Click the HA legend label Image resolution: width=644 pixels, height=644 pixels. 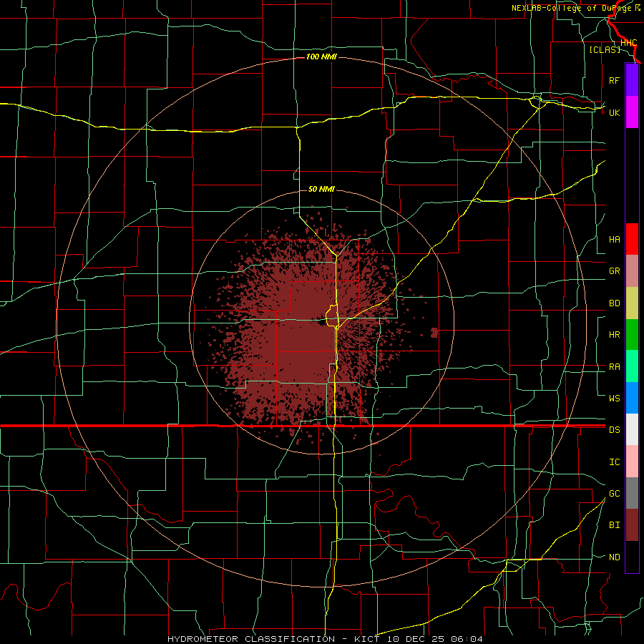tap(614, 240)
